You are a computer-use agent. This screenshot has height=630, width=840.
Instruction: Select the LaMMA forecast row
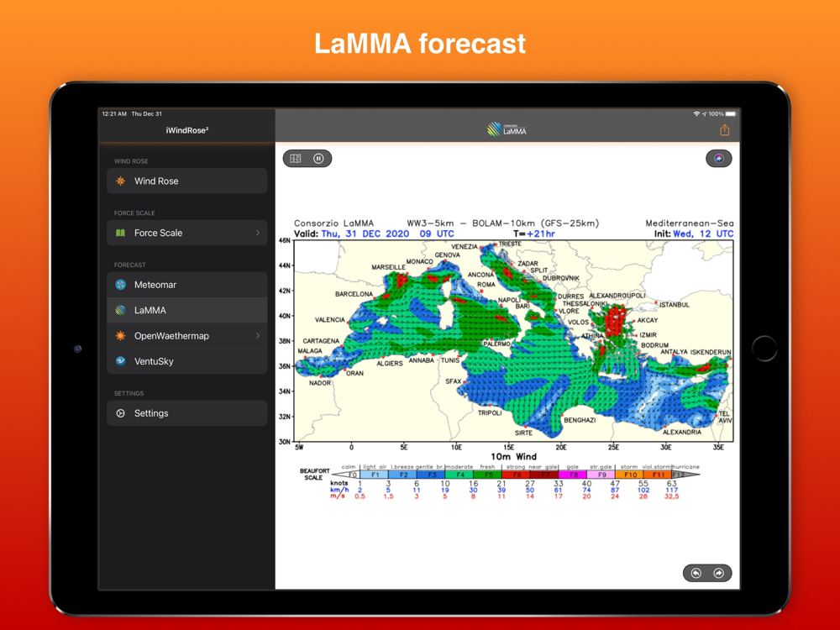(187, 310)
